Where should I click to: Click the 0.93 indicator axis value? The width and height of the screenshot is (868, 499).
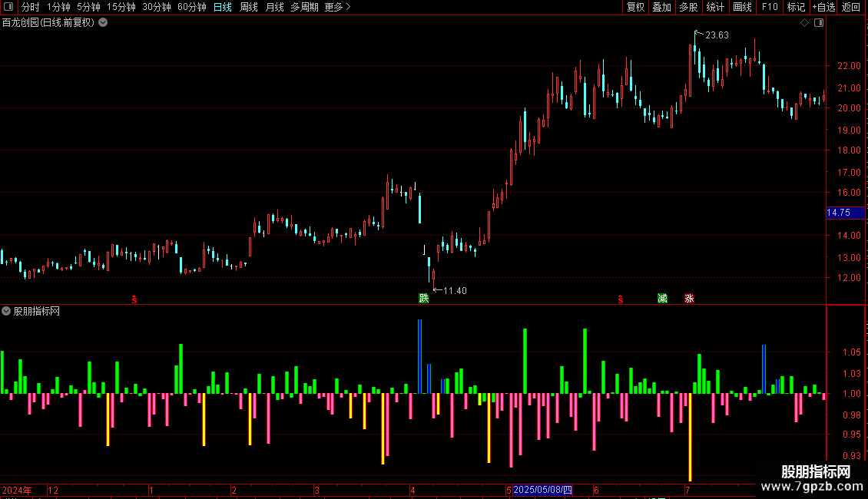(851, 456)
